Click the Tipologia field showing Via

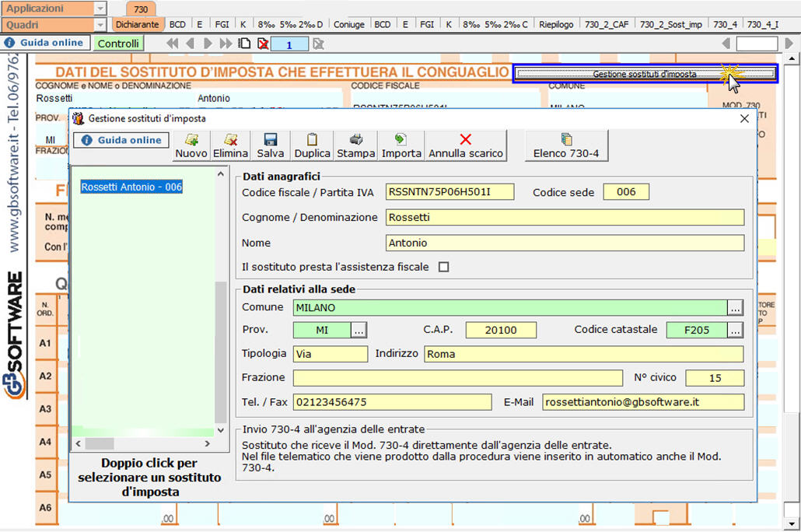pyautogui.click(x=330, y=354)
